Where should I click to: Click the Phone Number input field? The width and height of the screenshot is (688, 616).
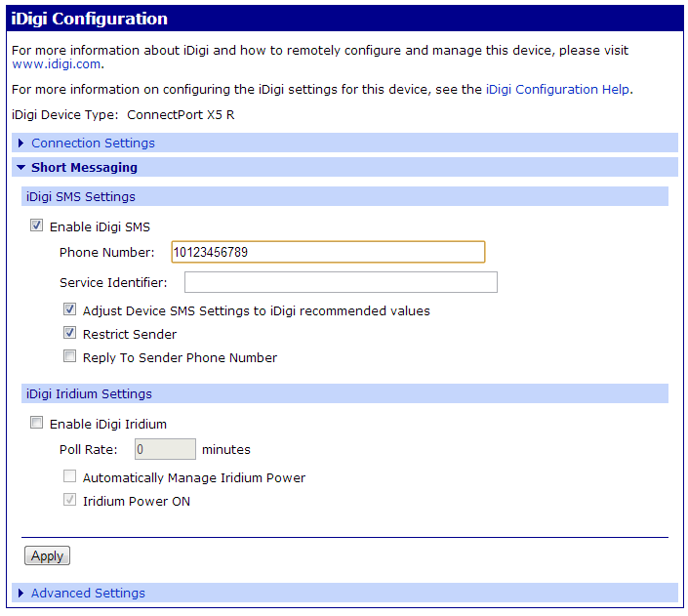click(327, 253)
